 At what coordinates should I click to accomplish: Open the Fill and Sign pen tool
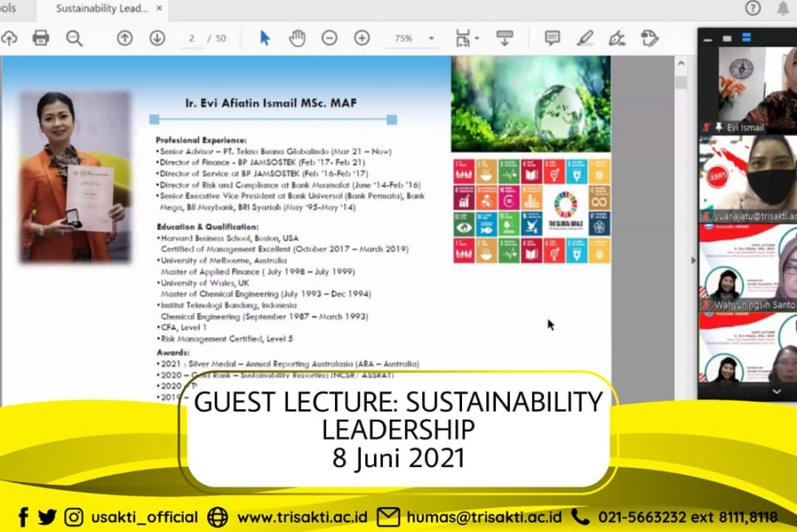(x=616, y=38)
